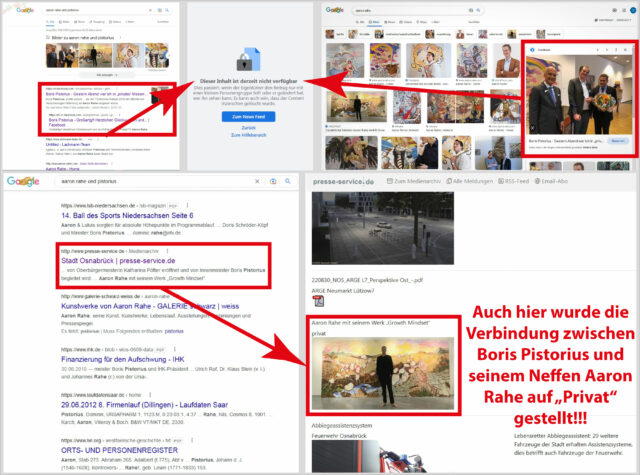Click 'Alle anzeigen' under the image carousel
This screenshot has height=475, width=640.
[x=107, y=75]
